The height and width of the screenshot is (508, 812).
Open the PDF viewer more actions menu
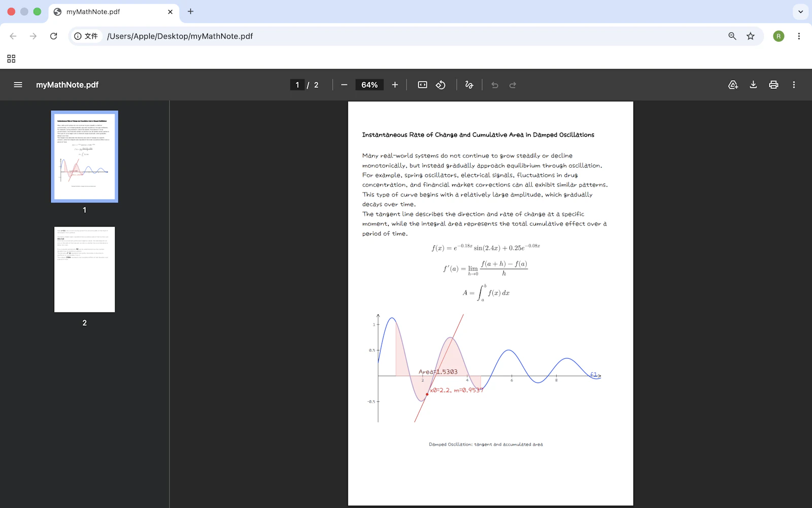tap(794, 85)
